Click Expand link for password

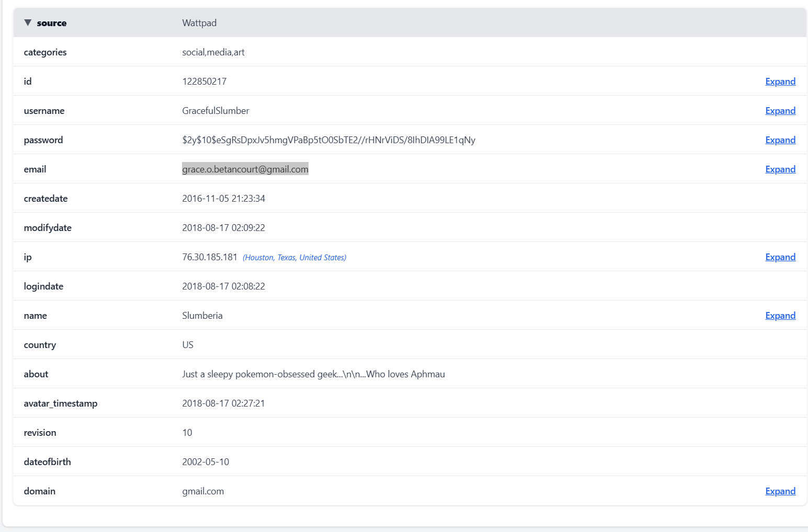780,140
